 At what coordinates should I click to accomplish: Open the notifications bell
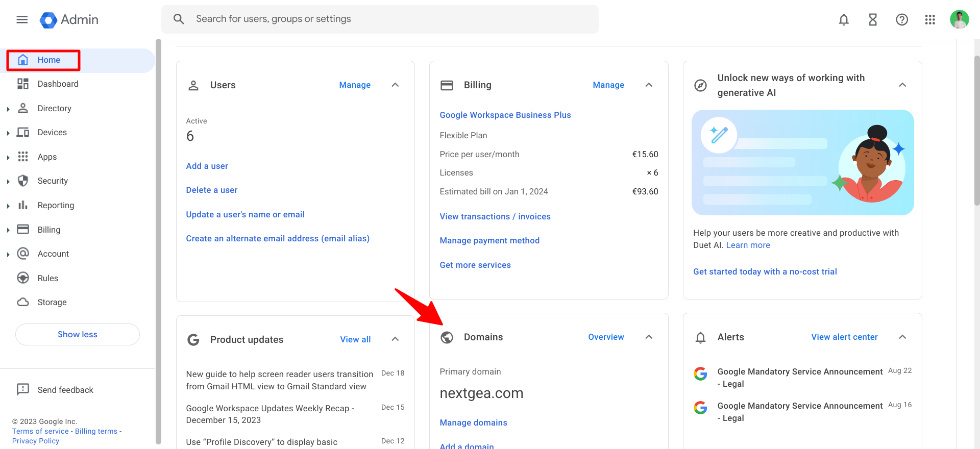coord(844,19)
